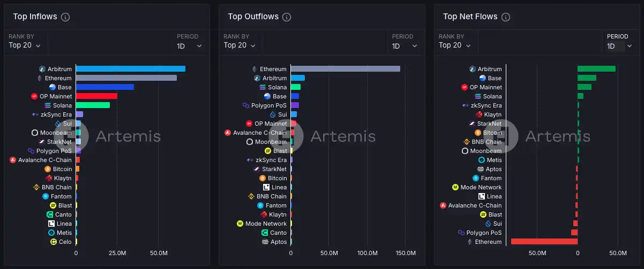This screenshot has height=269, width=644.
Task: Click the Bitcoin icon in Top Net Flows
Action: [478, 133]
